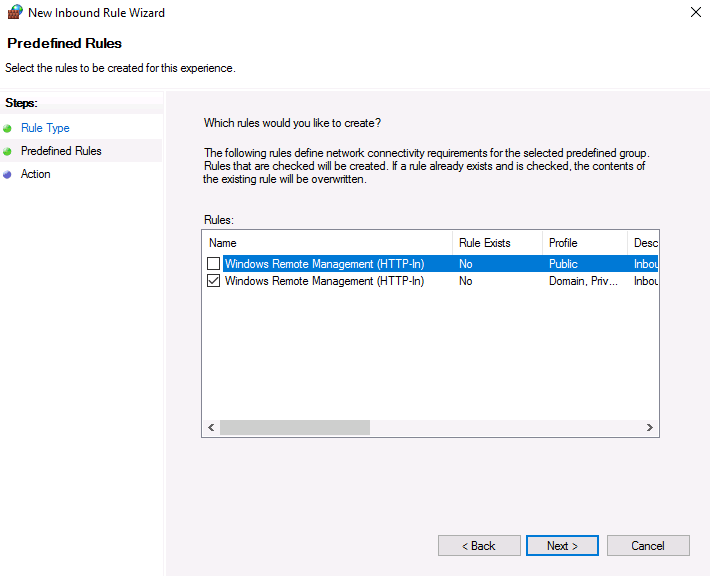This screenshot has width=710, height=576.
Task: Sort rules by the Name column header
Action: point(327,243)
